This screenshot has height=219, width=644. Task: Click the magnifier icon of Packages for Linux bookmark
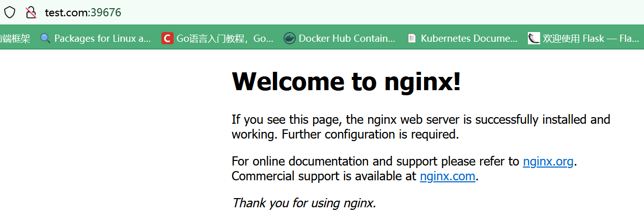click(45, 38)
